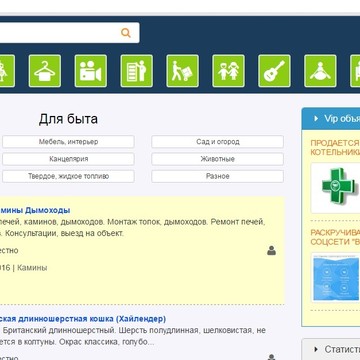This screenshot has height=360, width=360.
Task: Open the delivery cart mover category icon
Action: coord(182,71)
